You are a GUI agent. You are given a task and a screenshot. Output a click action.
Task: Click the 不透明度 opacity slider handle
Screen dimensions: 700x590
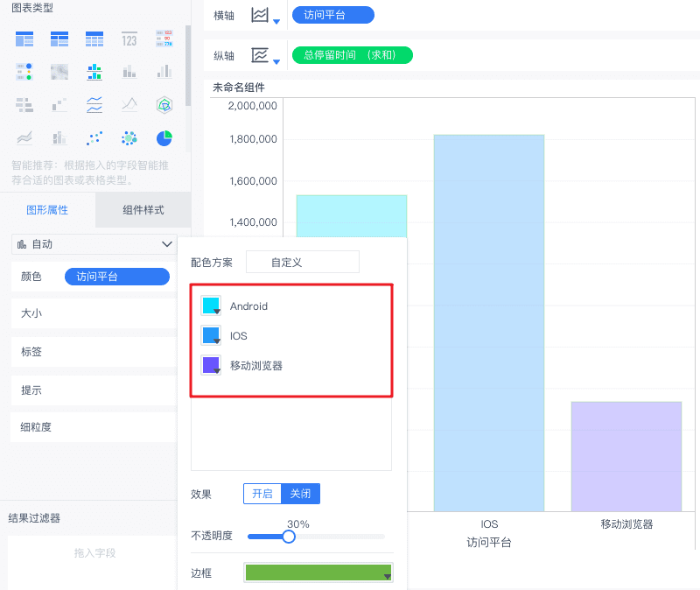pos(289,537)
